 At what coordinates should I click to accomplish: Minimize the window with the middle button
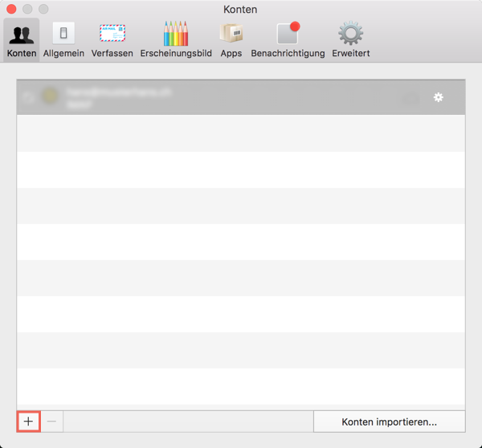tap(27, 10)
